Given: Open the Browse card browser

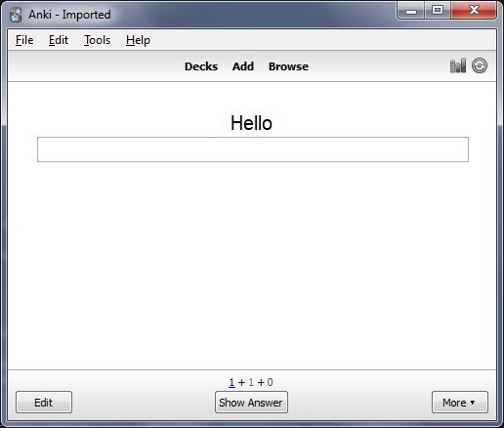Looking at the screenshot, I should point(288,66).
